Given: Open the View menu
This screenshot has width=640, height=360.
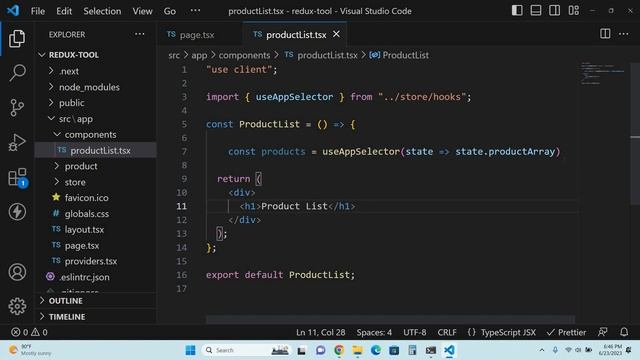Looking at the screenshot, I should tap(142, 11).
